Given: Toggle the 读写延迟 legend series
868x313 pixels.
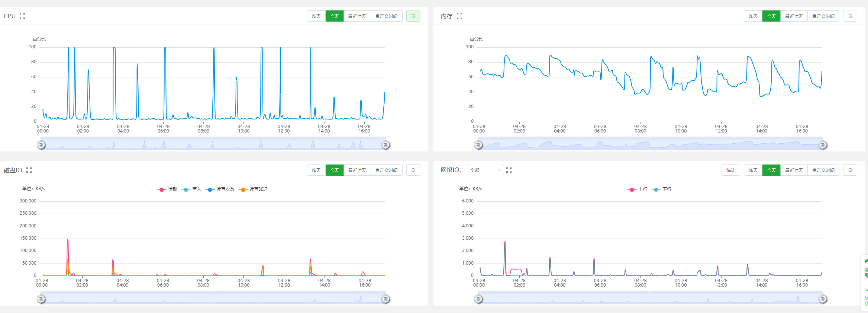Looking at the screenshot, I should pos(253,189).
